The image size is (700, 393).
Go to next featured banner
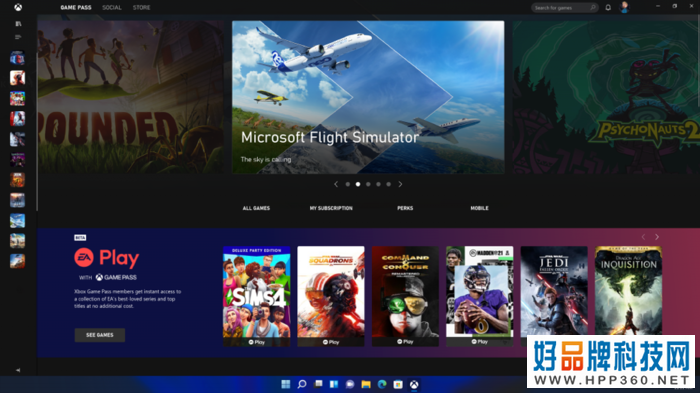coord(400,184)
